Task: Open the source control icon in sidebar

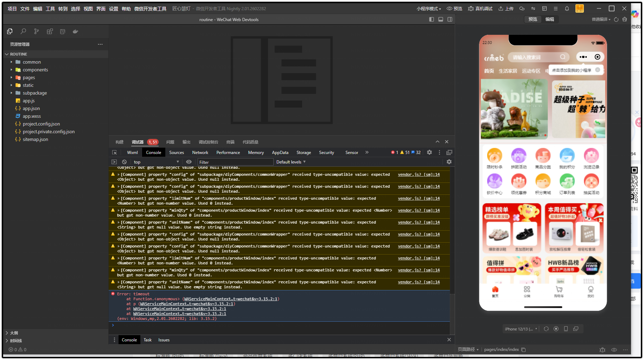Action: tap(37, 31)
